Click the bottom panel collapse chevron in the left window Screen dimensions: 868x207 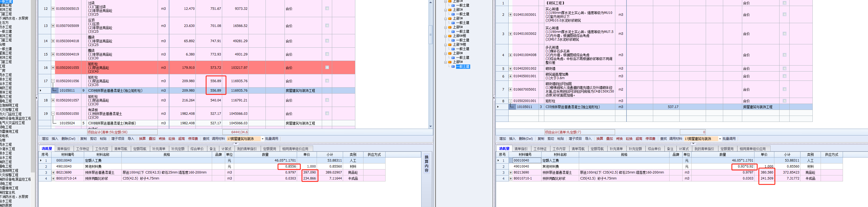236,143
